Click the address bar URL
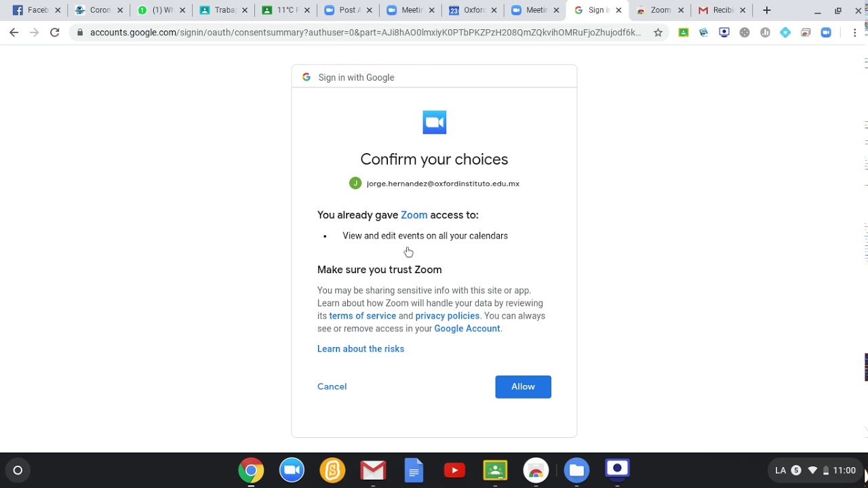This screenshot has width=868, height=488. [x=365, y=33]
